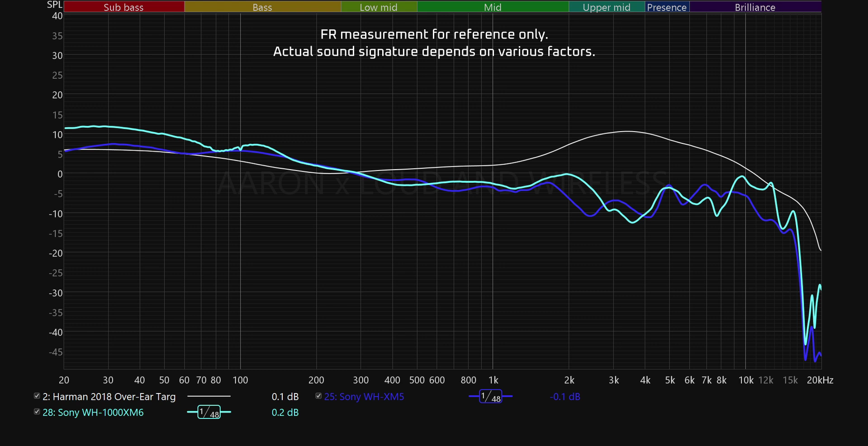This screenshot has height=446, width=868.
Task: Click the Presence frequency band label
Action: pyautogui.click(x=667, y=7)
